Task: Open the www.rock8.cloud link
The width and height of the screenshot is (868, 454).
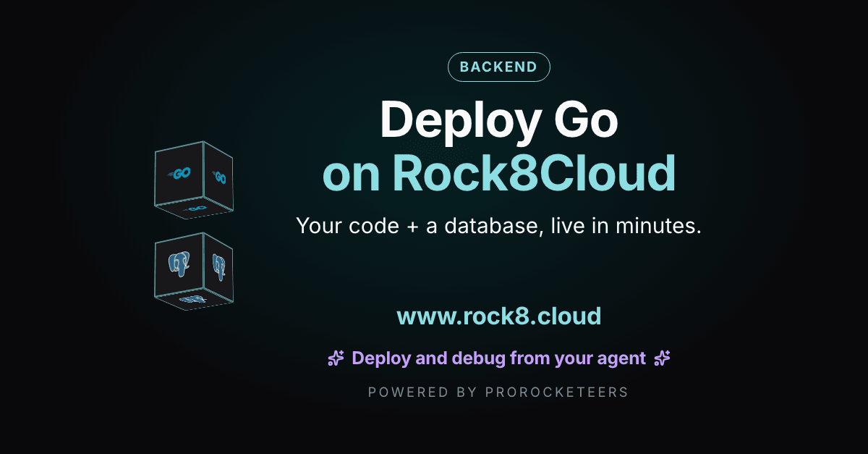Action: (x=499, y=316)
